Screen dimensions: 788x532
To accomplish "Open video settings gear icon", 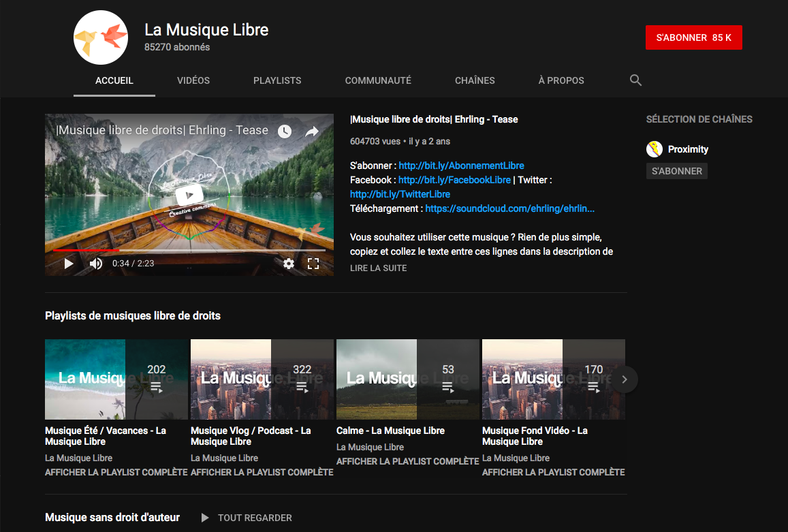I will click(x=289, y=264).
